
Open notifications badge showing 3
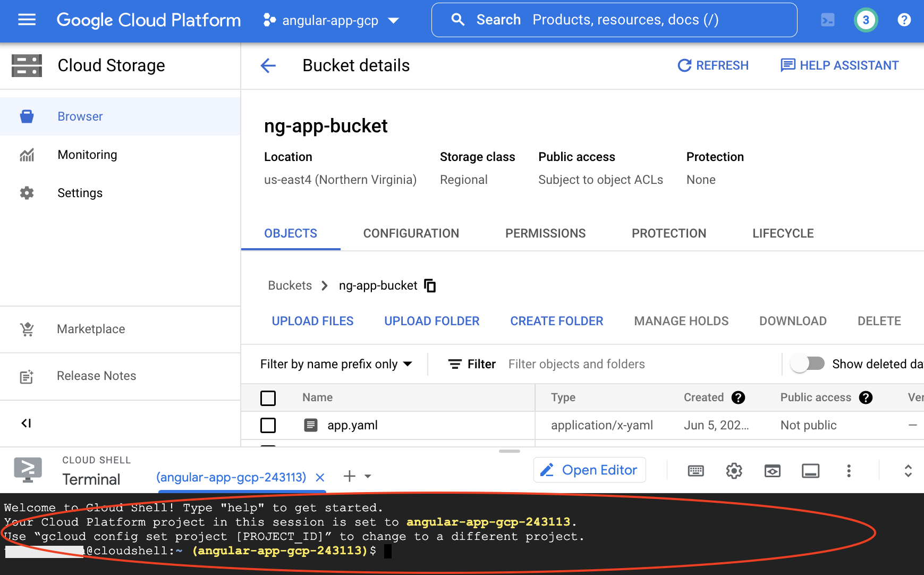click(866, 20)
